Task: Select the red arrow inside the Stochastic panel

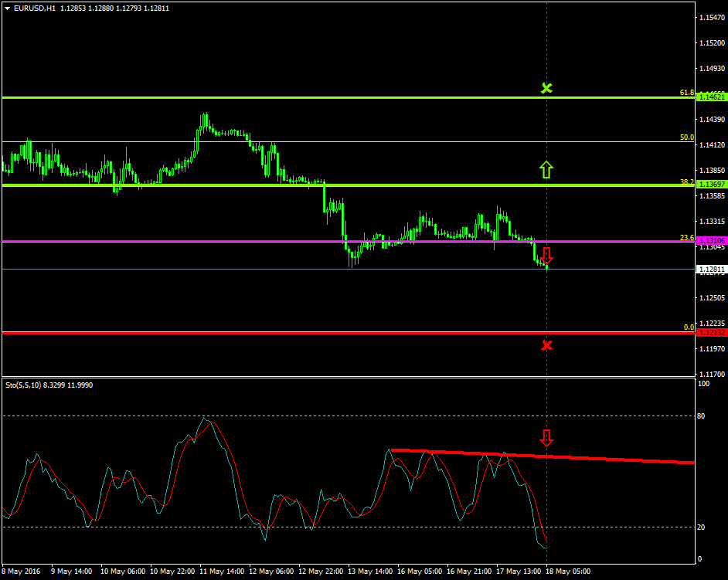Action: point(549,439)
